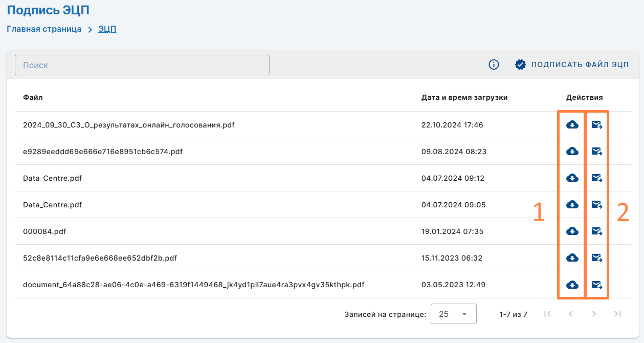Send the 000084.pdf file by email
The image size is (644, 343).
(596, 231)
